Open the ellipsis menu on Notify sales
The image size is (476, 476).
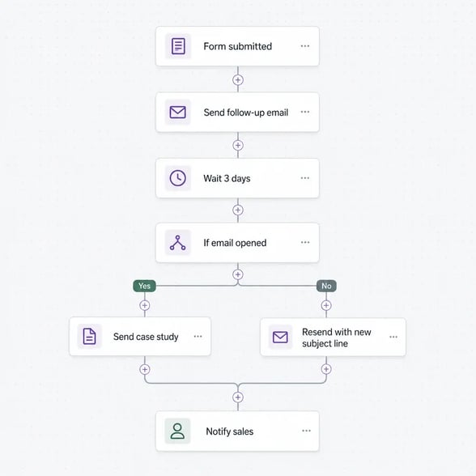(x=306, y=431)
